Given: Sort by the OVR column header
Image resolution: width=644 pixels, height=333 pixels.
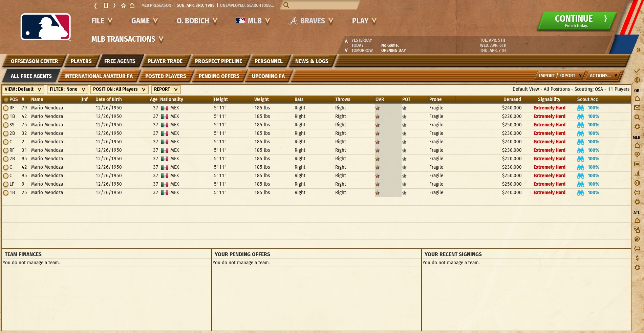Looking at the screenshot, I should [x=380, y=99].
